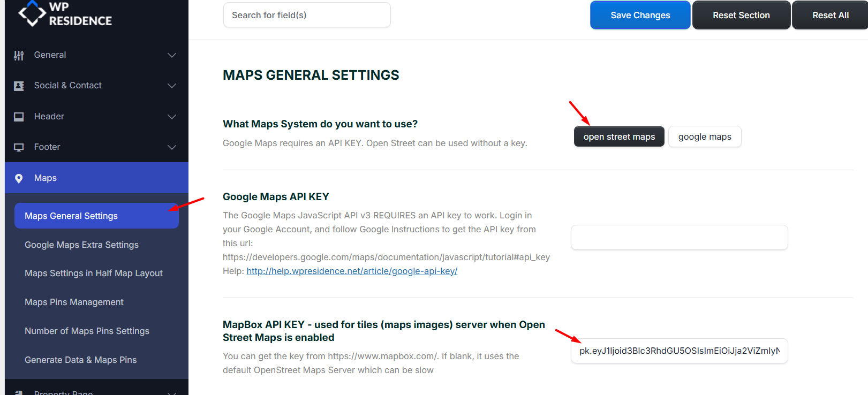The height and width of the screenshot is (395, 868).
Task: Click the Social & Contact card icon
Action: pyautogui.click(x=19, y=86)
